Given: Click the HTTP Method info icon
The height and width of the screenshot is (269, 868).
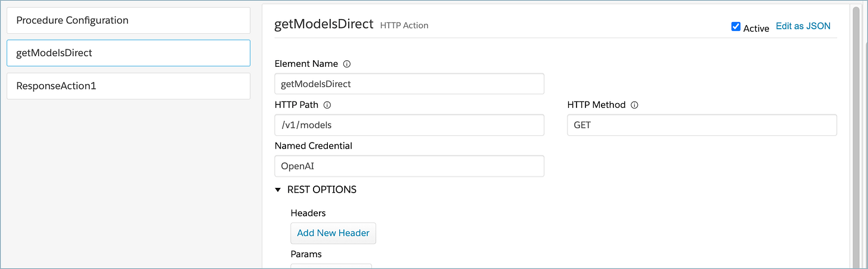Looking at the screenshot, I should pyautogui.click(x=634, y=105).
